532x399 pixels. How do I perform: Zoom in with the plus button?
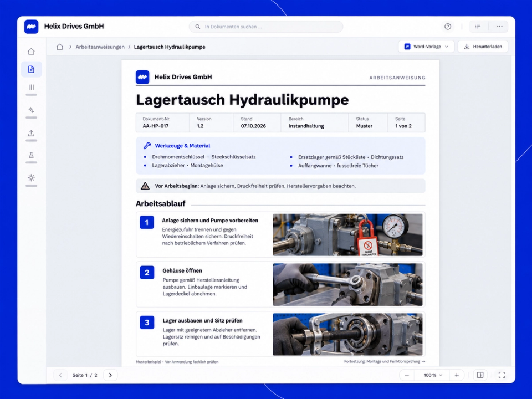click(457, 375)
